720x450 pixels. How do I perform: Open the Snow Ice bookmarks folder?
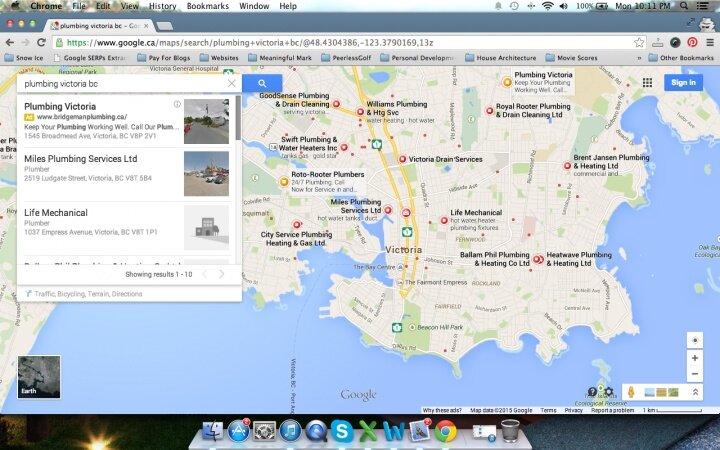pyautogui.click(x=24, y=58)
